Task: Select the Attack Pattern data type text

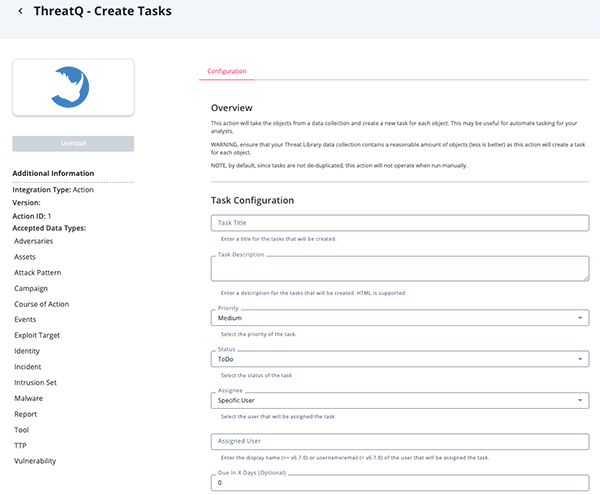Action: [38, 272]
